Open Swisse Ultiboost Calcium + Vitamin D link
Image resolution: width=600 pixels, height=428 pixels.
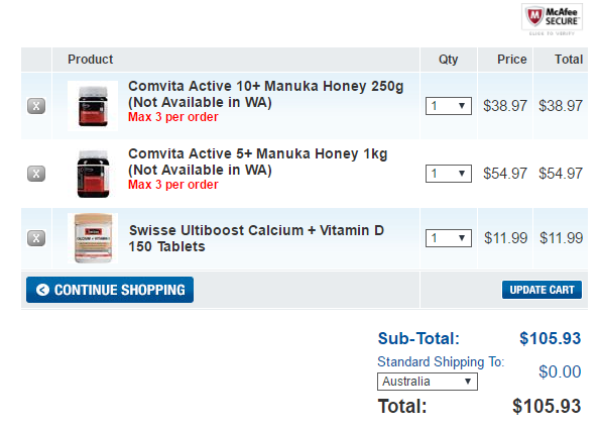(256, 238)
